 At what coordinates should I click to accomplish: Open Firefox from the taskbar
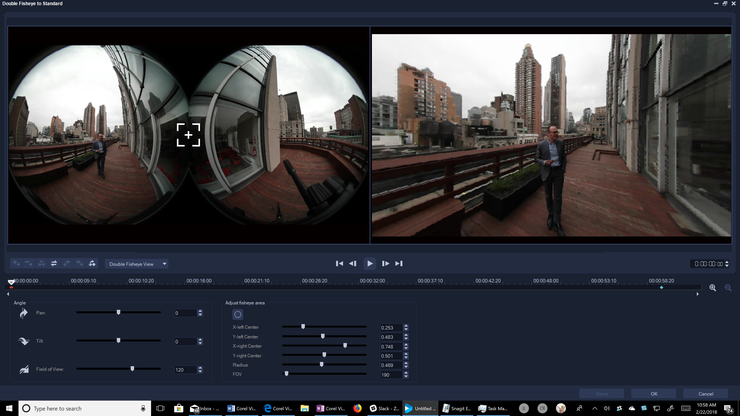(357, 408)
